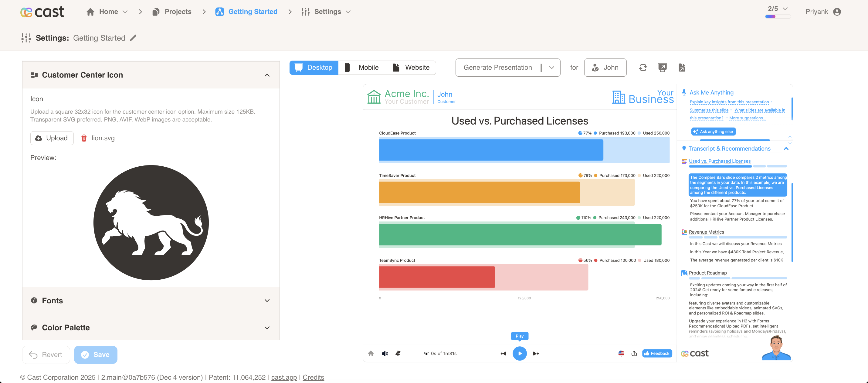868x383 pixels.
Task: Expand the Fonts section
Action: (x=267, y=301)
